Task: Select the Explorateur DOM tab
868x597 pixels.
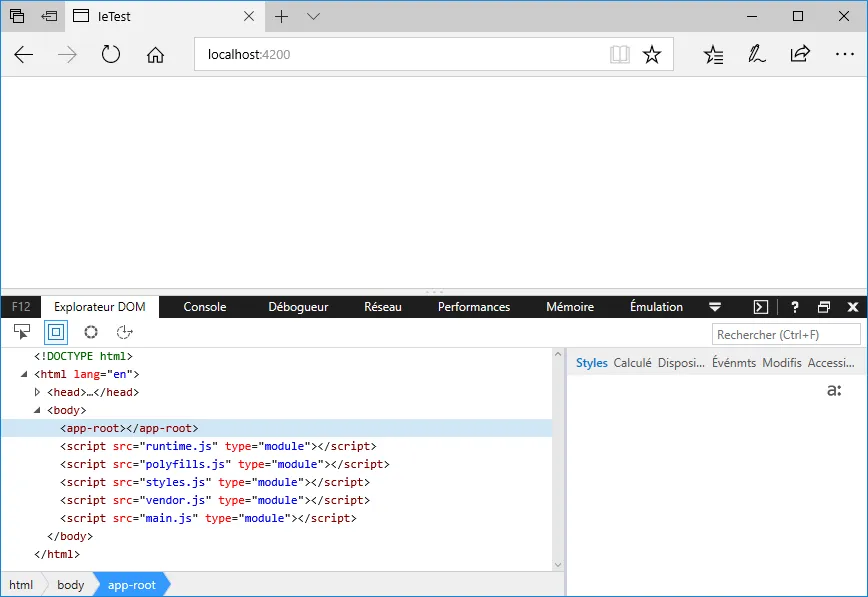Action: 100,307
